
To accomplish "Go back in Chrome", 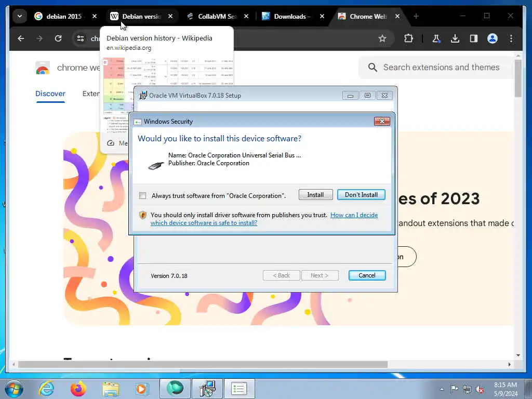I will (21, 38).
